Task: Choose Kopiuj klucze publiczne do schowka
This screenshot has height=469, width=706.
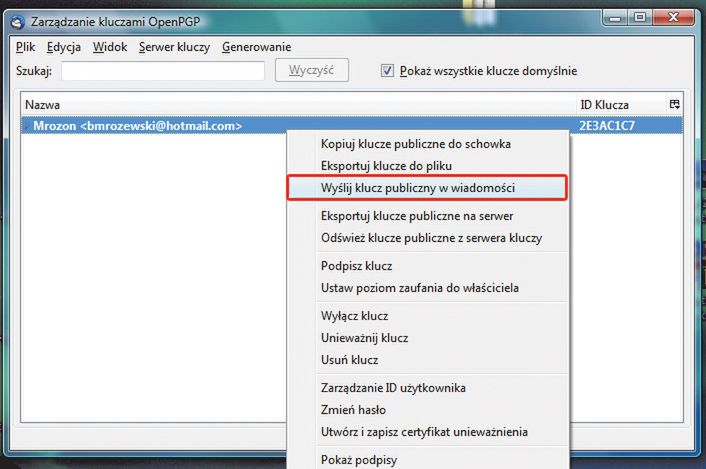Action: [x=427, y=144]
